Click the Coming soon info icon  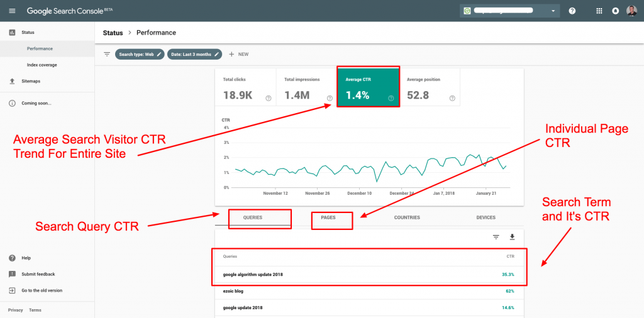[x=12, y=104]
